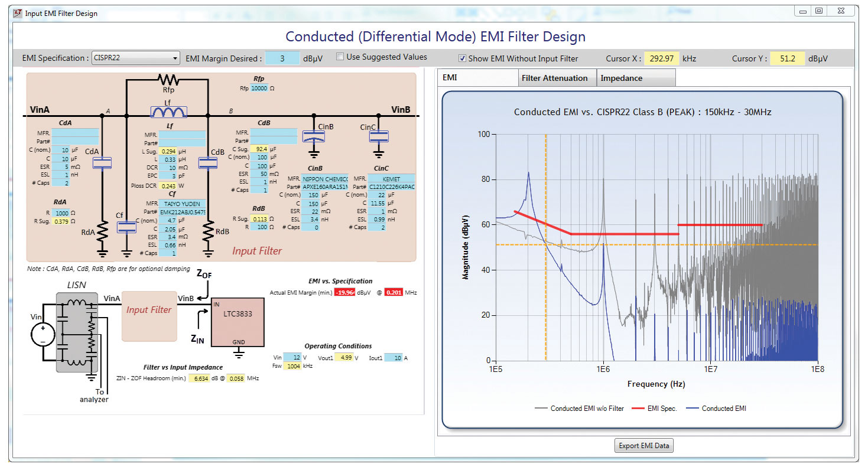The image size is (868, 467).
Task: Select the CdA capacitor symbol
Action: click(x=102, y=163)
